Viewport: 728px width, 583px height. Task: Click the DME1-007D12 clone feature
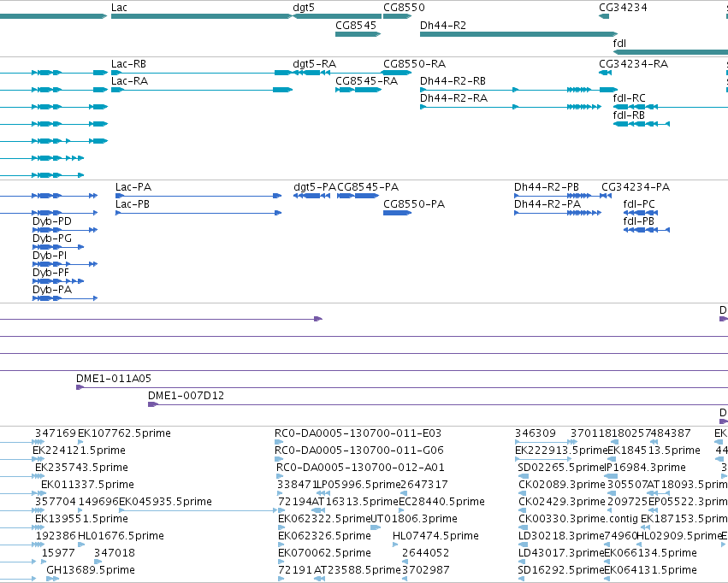438,404
